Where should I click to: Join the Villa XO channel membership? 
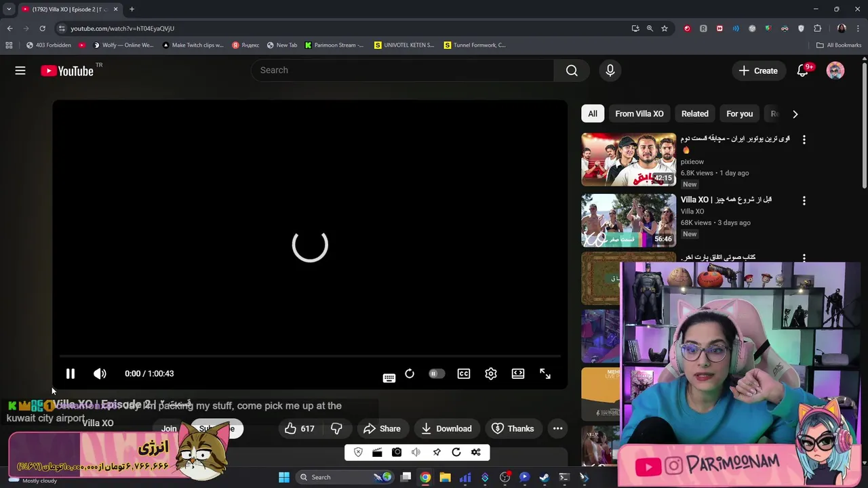169,428
